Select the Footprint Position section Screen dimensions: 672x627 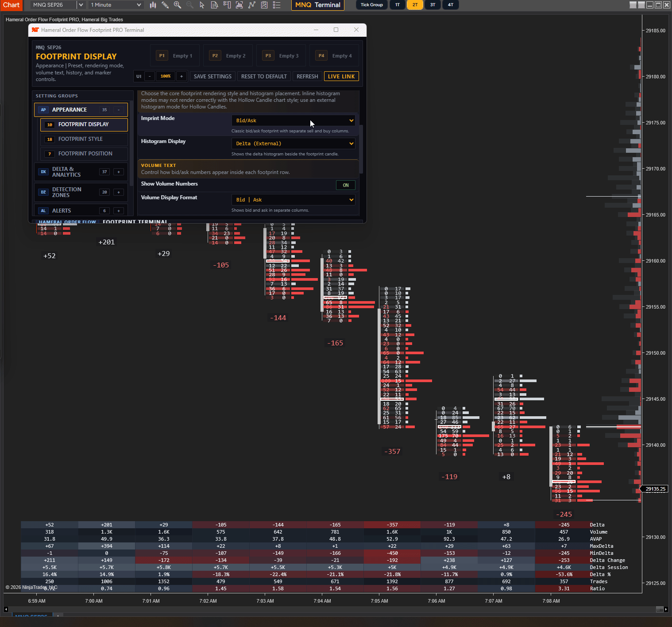[x=84, y=154]
